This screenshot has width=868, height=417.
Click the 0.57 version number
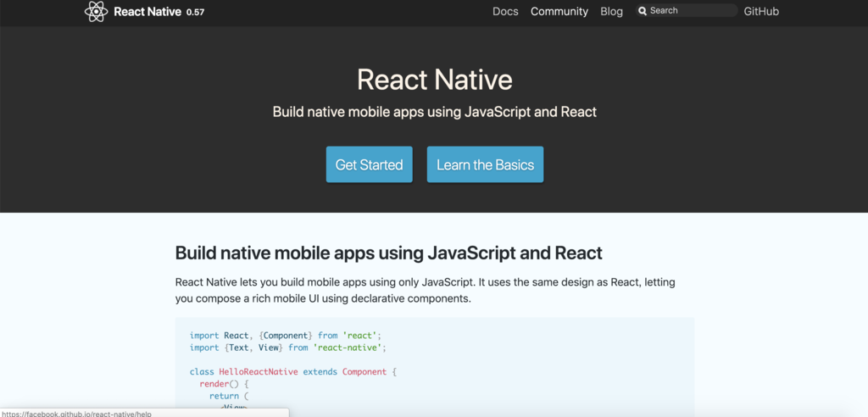tap(196, 12)
